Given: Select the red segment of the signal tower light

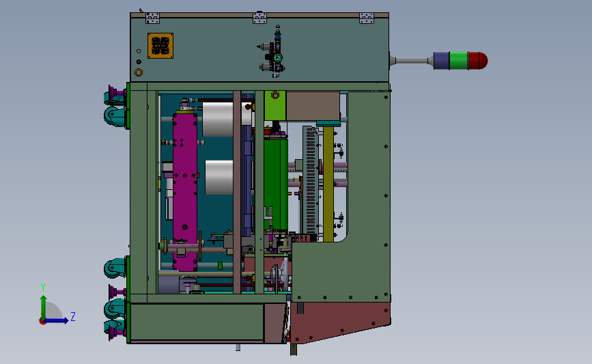Looking at the screenshot, I should pos(478,61).
